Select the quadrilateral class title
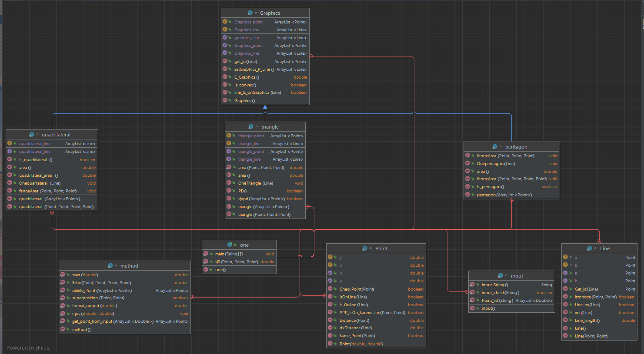Viewport: 644px width, 354px height. (x=56, y=135)
